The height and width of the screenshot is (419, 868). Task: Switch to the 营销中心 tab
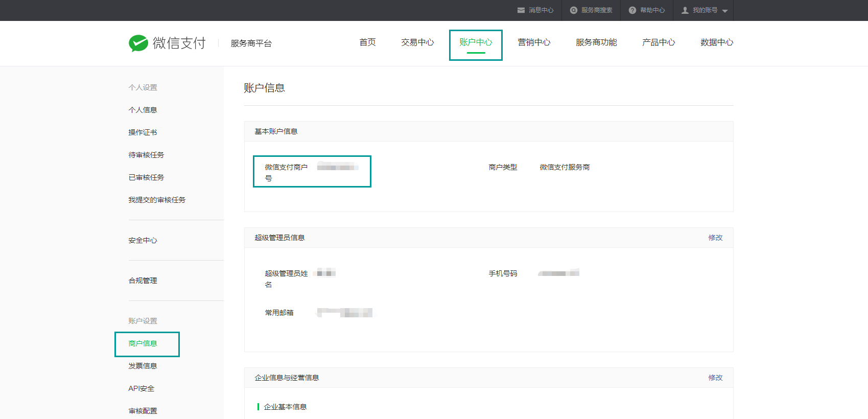(534, 42)
